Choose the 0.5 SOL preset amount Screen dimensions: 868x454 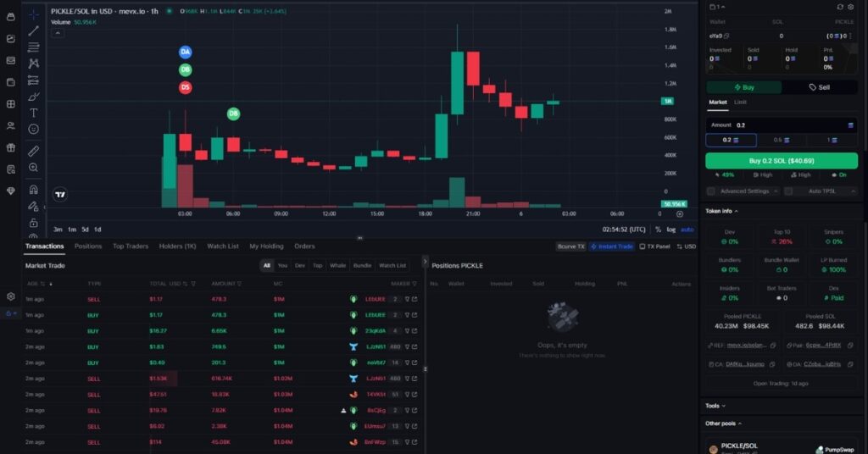(x=782, y=140)
